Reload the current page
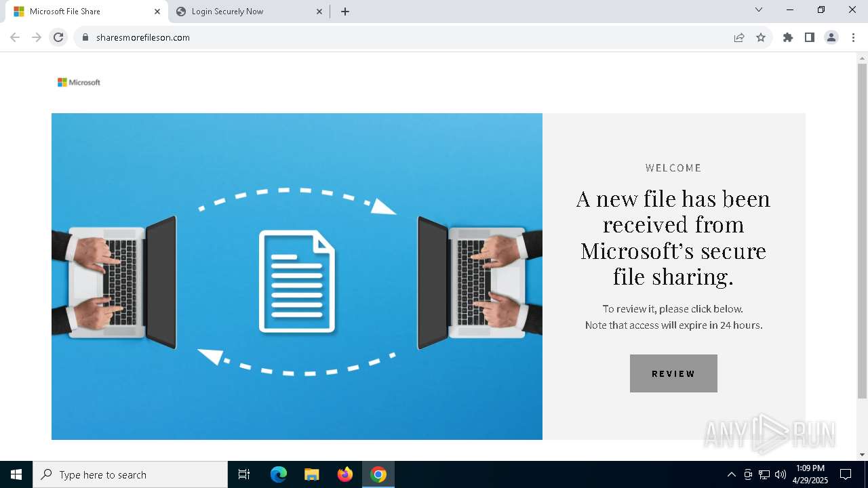 58,37
